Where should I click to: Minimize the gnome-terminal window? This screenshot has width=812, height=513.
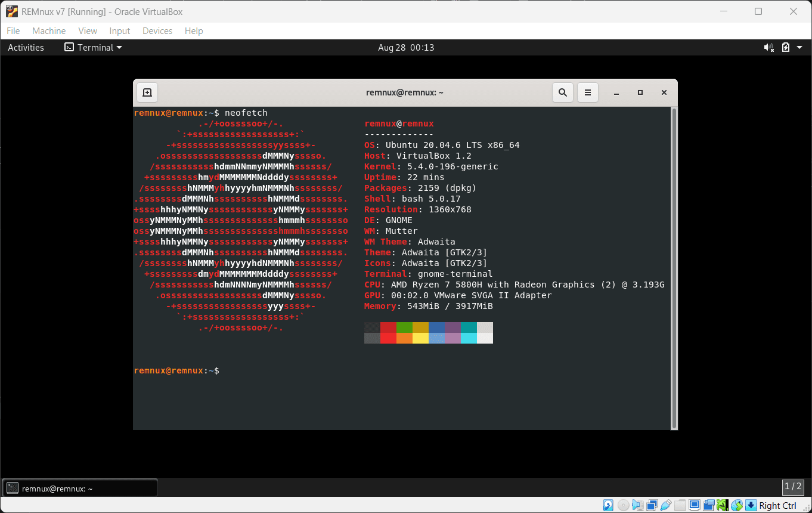click(616, 92)
